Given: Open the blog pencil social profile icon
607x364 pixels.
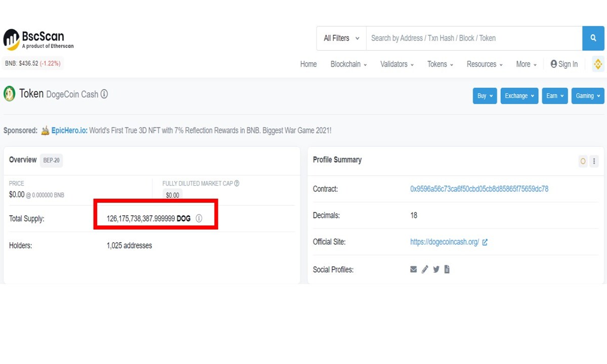Looking at the screenshot, I should (x=425, y=269).
